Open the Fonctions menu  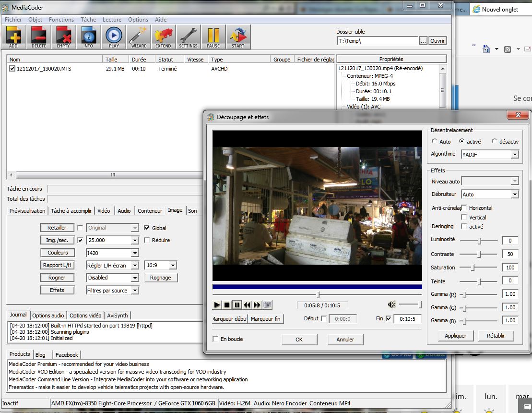tap(61, 20)
